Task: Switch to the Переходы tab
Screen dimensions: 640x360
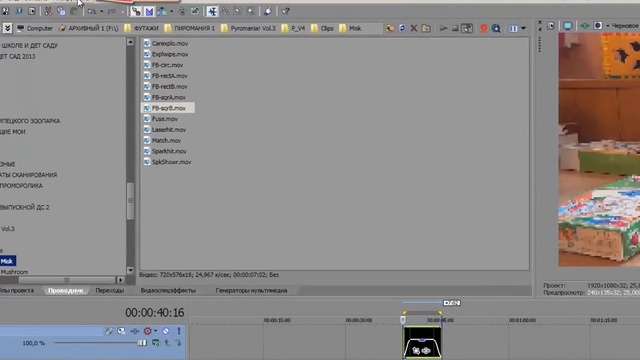Action: 109,291
